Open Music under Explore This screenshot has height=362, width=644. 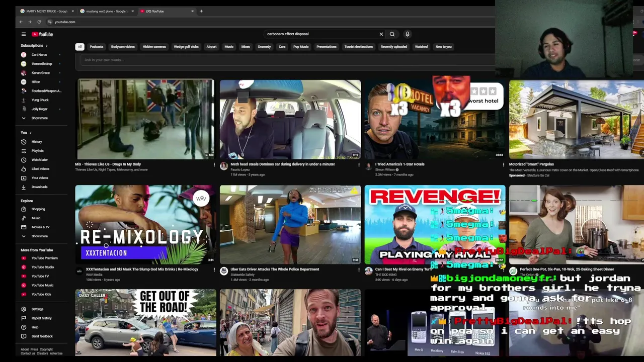tap(36, 218)
